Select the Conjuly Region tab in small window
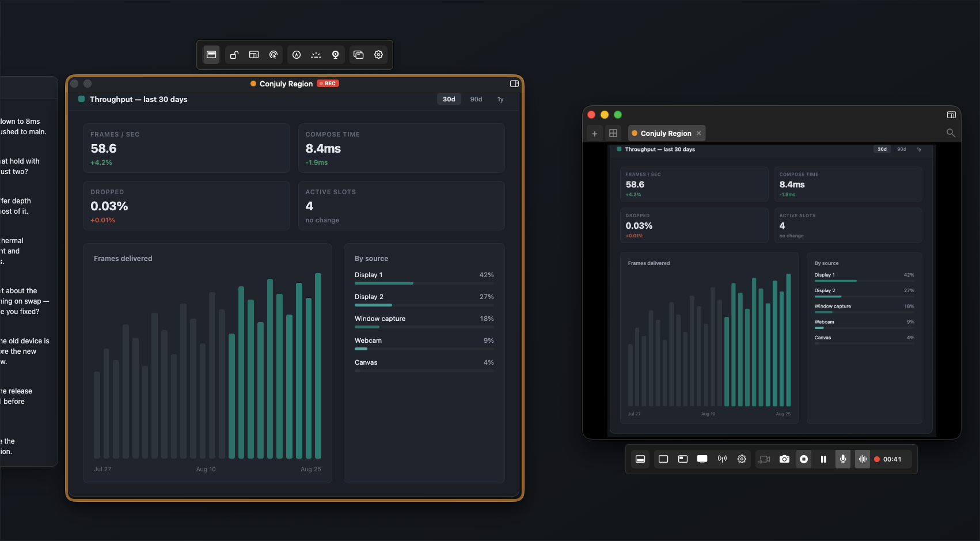 (666, 133)
